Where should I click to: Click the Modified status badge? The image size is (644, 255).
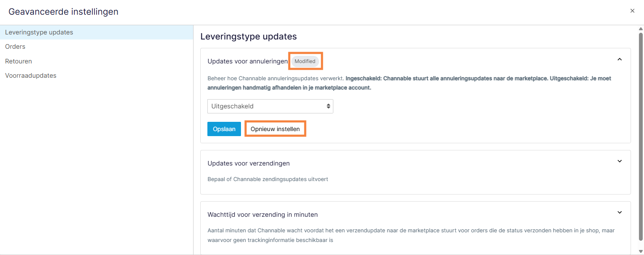coord(305,61)
